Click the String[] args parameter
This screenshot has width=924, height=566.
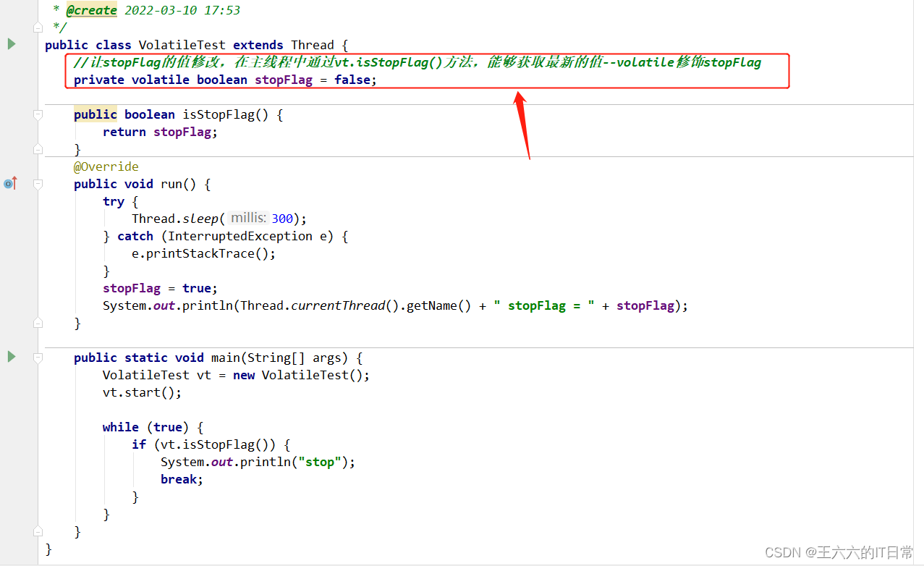point(294,358)
